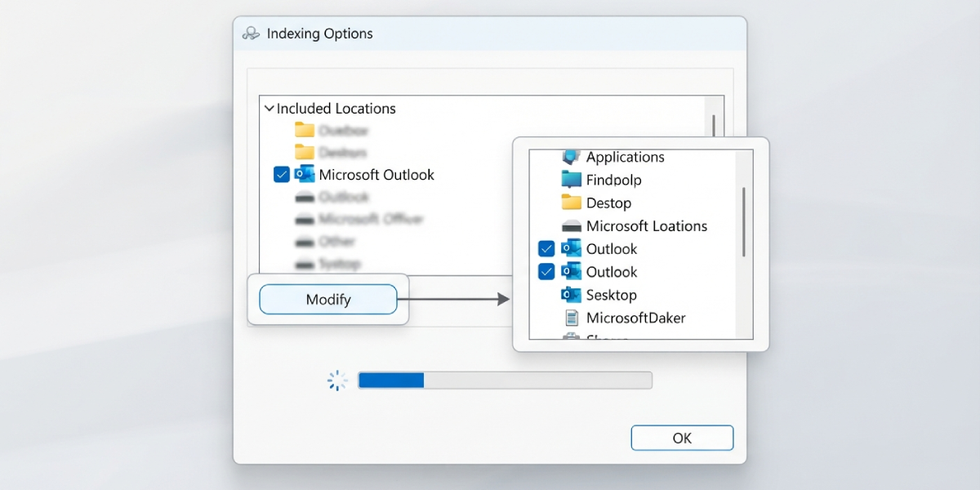980x490 pixels.
Task: Click the Indexing Options title bar icon
Action: pyautogui.click(x=251, y=34)
